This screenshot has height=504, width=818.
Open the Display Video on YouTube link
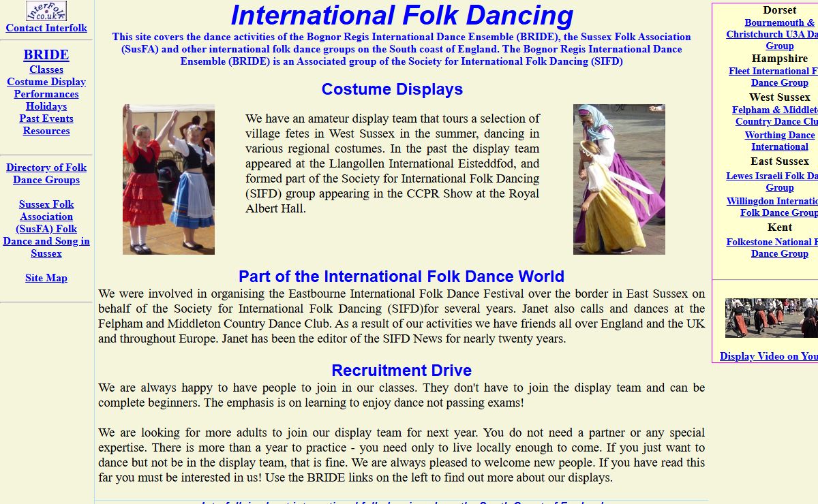[769, 356]
